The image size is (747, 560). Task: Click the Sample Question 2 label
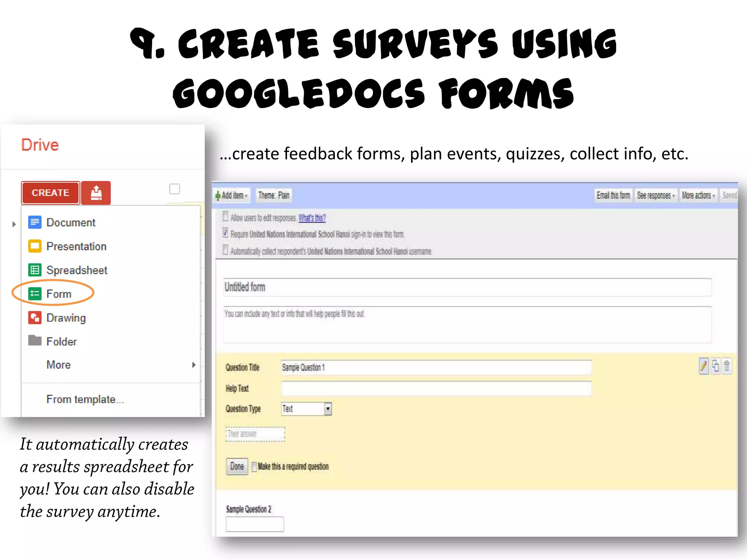click(249, 509)
